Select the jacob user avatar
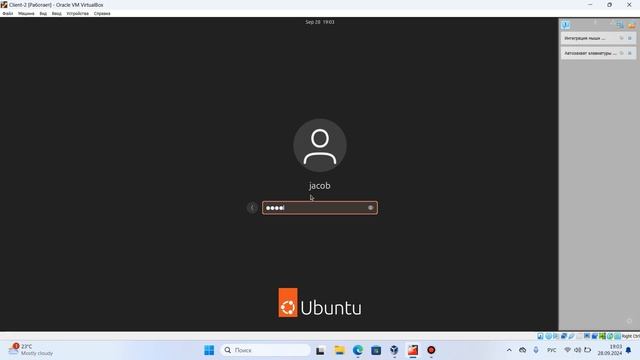Image resolution: width=640 pixels, height=360 pixels. [x=320, y=145]
